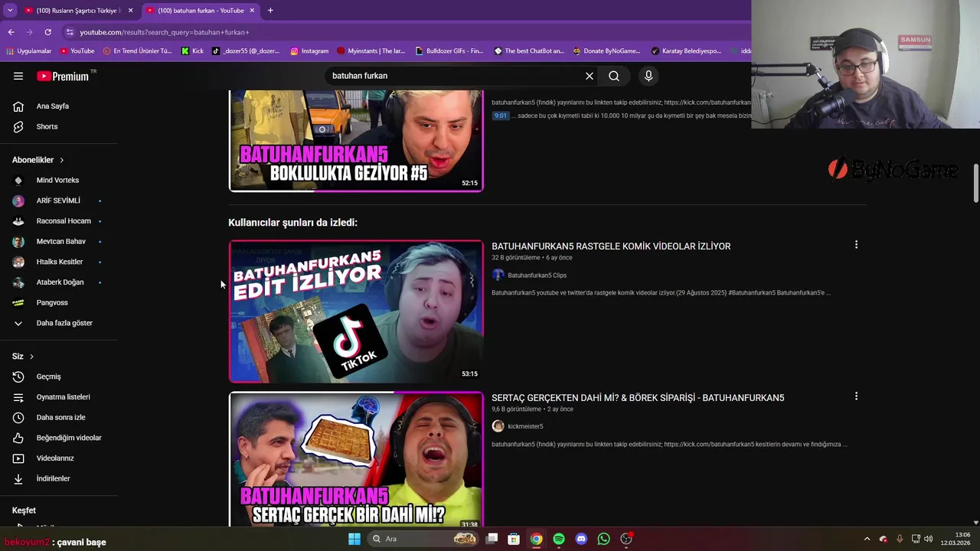The height and width of the screenshot is (551, 980).
Task: Click the magnifier search button
Action: pos(614,76)
